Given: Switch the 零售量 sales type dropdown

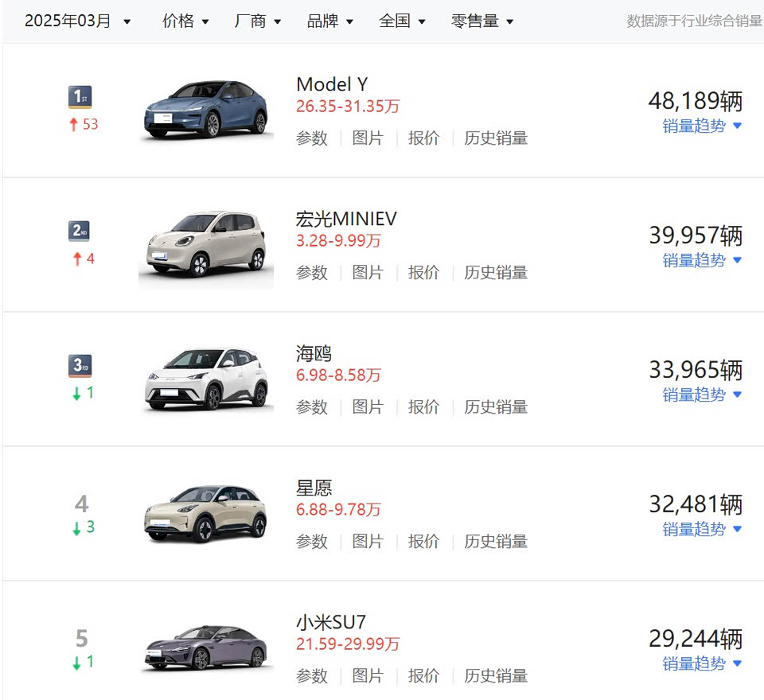Looking at the screenshot, I should pyautogui.click(x=482, y=21).
